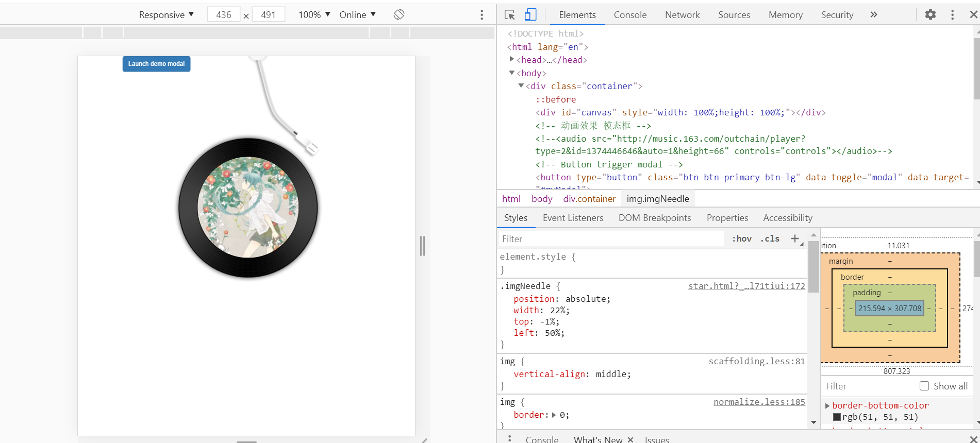Viewport: 980px width, 443px height.
Task: Expand the head element node
Action: (x=511, y=59)
